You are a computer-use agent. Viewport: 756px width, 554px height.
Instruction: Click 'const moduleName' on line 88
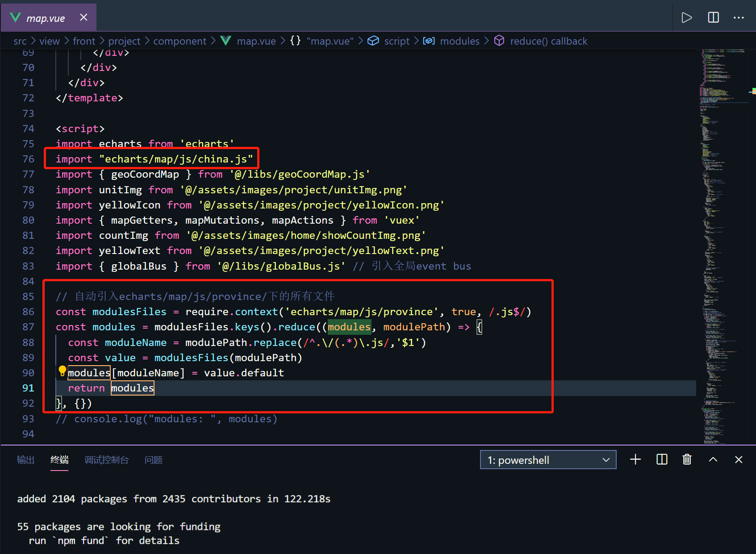117,342
